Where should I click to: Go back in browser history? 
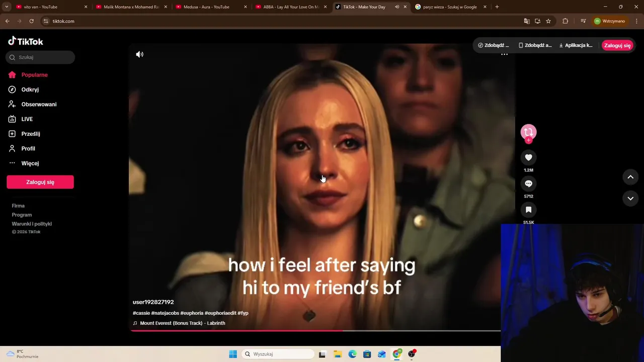pyautogui.click(x=7, y=21)
